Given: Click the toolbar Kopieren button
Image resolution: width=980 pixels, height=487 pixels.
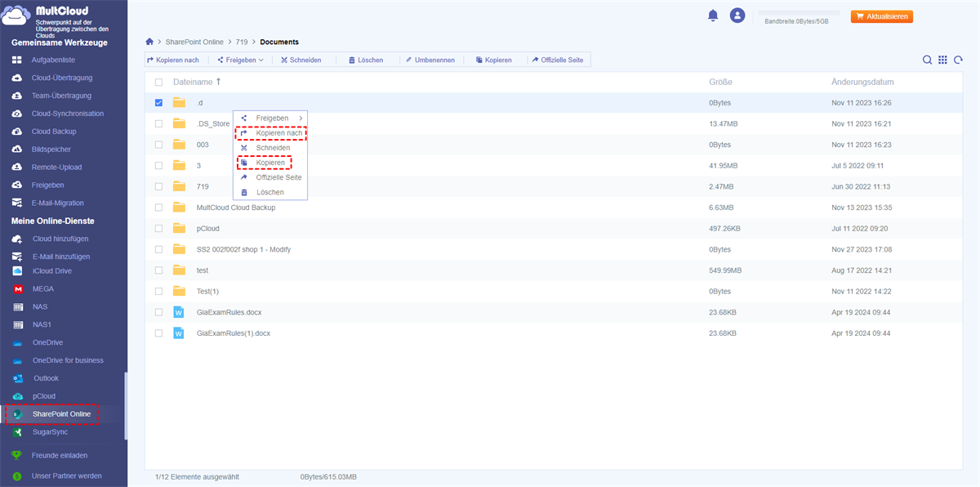Looking at the screenshot, I should tap(494, 60).
